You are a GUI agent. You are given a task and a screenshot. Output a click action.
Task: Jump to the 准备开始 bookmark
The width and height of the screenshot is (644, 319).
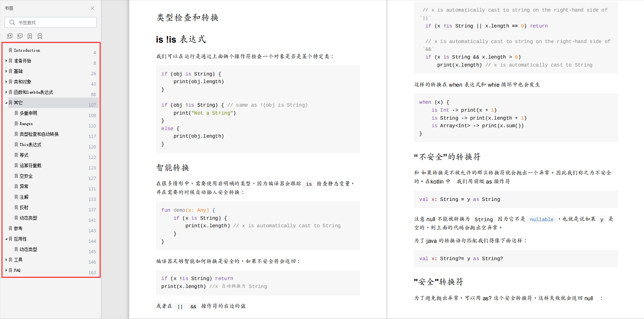[22, 61]
